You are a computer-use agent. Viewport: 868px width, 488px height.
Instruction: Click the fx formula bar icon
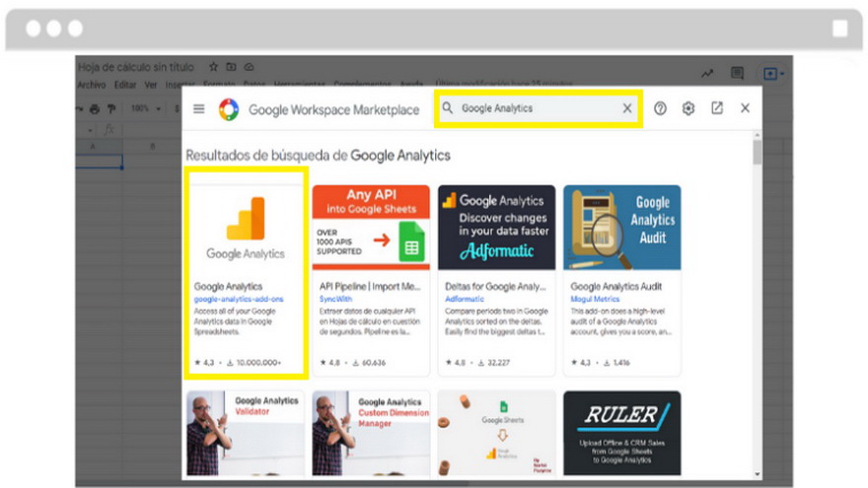[x=109, y=129]
